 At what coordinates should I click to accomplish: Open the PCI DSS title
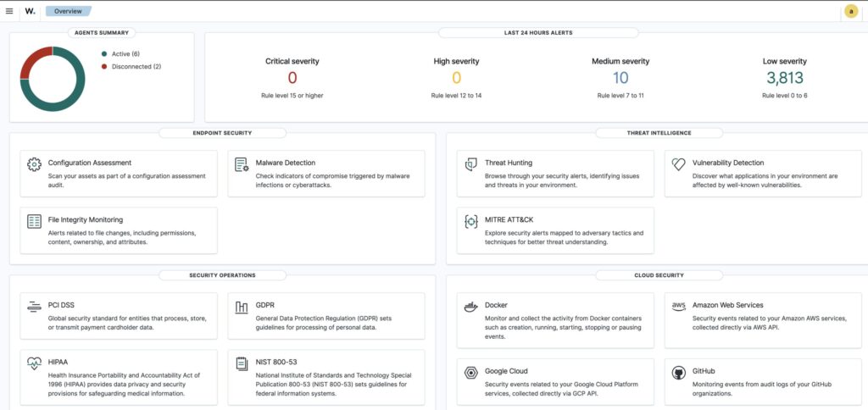(61, 305)
